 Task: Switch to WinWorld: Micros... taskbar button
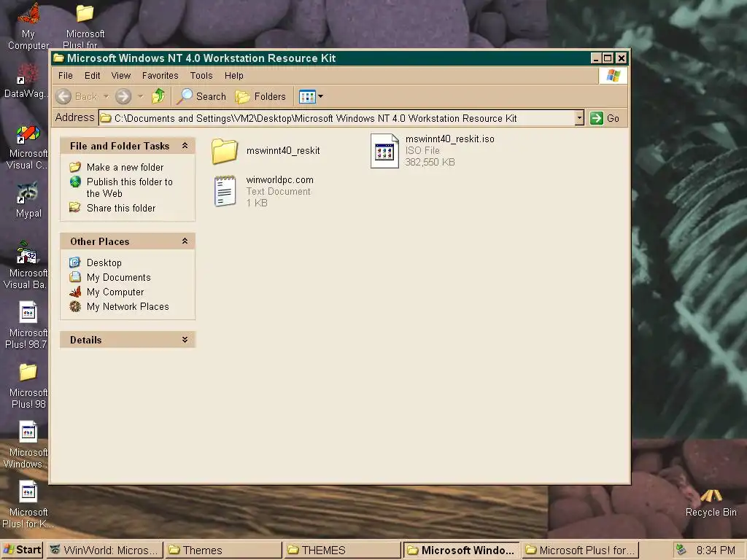[x=104, y=550]
